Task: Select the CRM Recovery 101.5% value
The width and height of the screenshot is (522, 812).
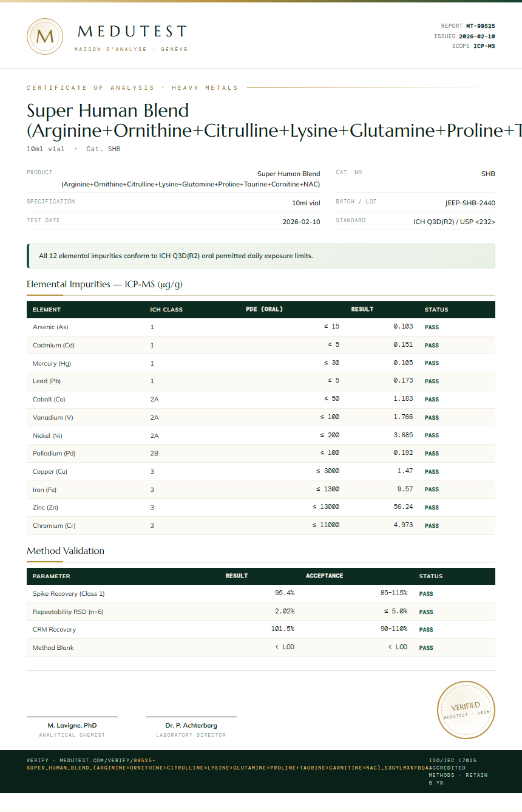Action: (283, 629)
